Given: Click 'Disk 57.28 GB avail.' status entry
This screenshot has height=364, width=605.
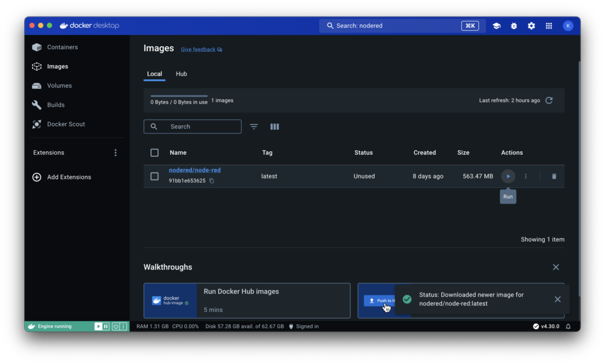Looking at the screenshot, I should [x=245, y=327].
